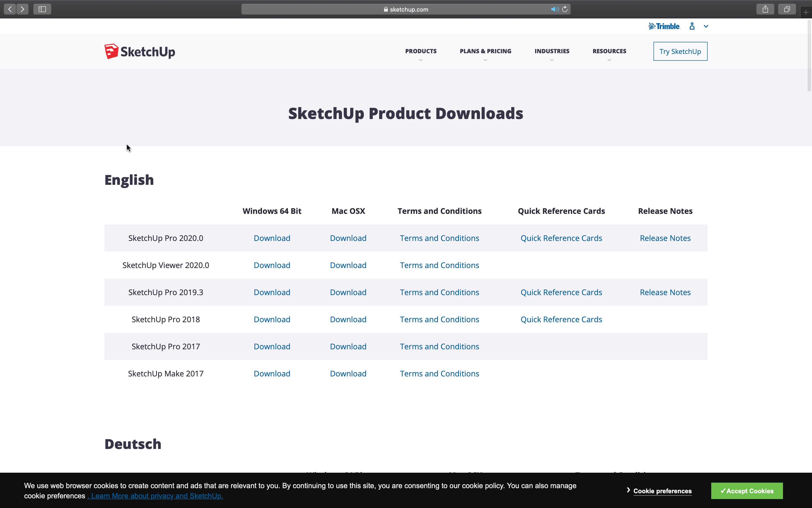Screen dimensions: 812x508
Task: Mute the tab audio speaker icon
Action: [554, 9]
